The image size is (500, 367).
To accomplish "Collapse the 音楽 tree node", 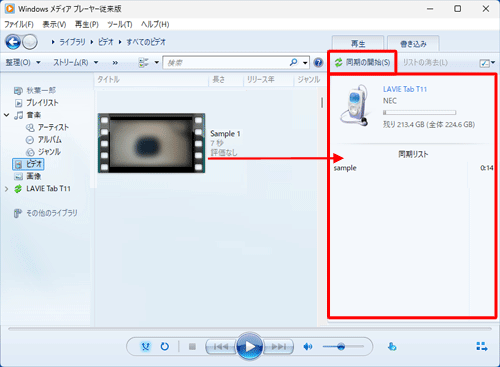I will click(x=7, y=115).
